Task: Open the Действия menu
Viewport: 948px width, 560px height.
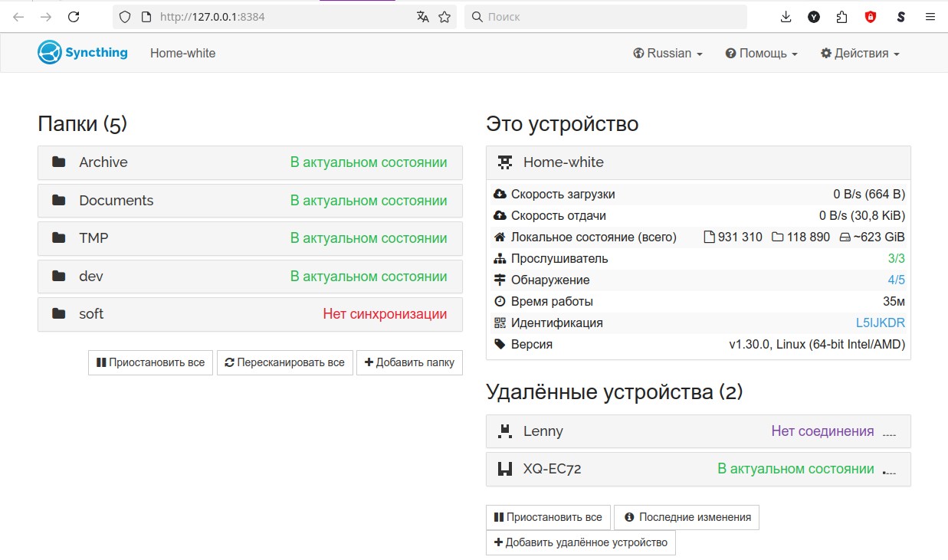Action: click(x=860, y=54)
